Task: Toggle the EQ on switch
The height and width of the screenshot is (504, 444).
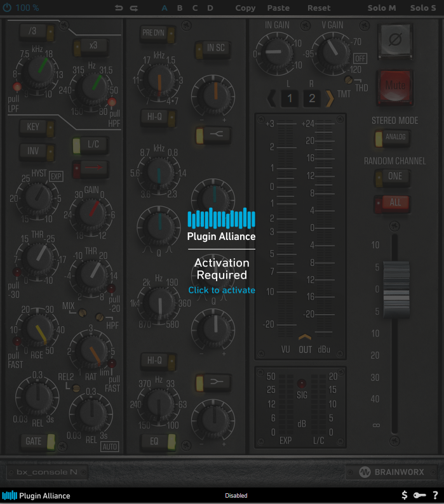Action: pos(158,442)
